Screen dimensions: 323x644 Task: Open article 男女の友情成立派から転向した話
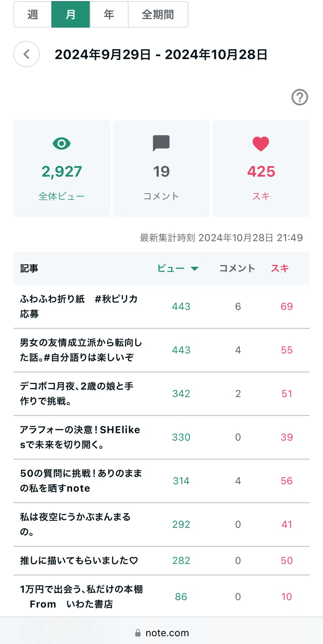pos(81,350)
